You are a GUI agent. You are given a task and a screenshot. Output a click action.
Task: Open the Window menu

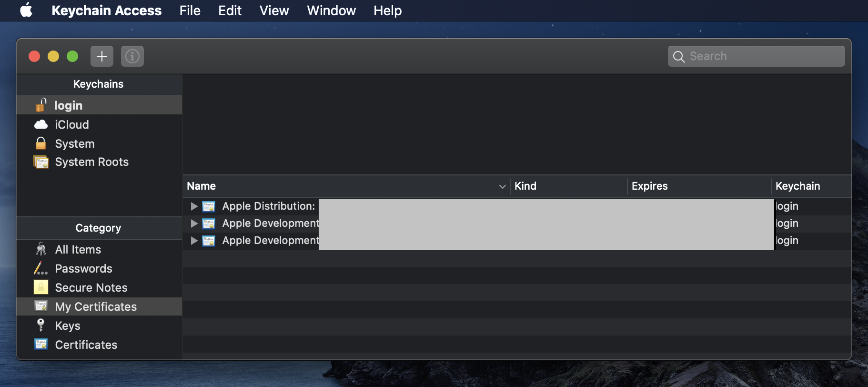click(331, 10)
